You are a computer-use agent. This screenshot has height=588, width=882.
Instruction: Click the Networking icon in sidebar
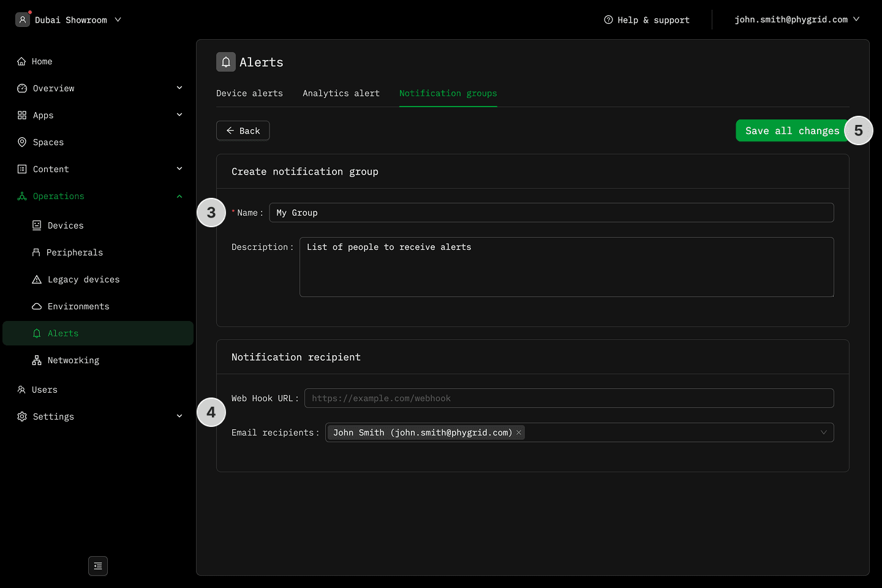pos(37,360)
